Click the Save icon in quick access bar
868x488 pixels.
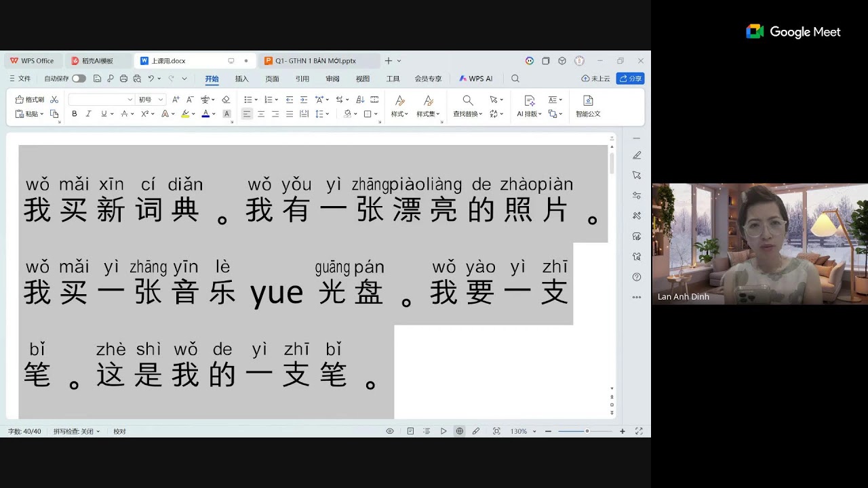[x=98, y=79]
